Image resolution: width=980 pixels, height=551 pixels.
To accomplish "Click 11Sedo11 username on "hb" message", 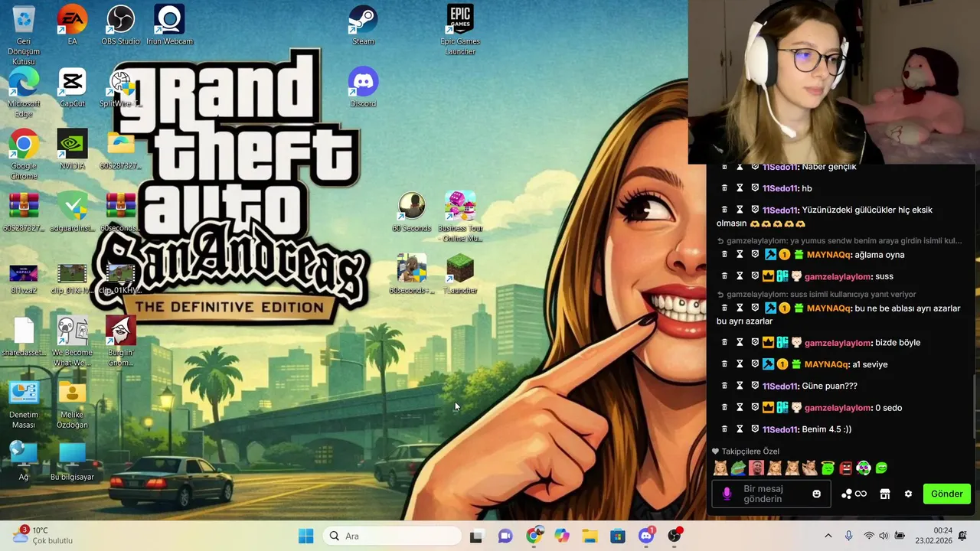I will point(780,188).
